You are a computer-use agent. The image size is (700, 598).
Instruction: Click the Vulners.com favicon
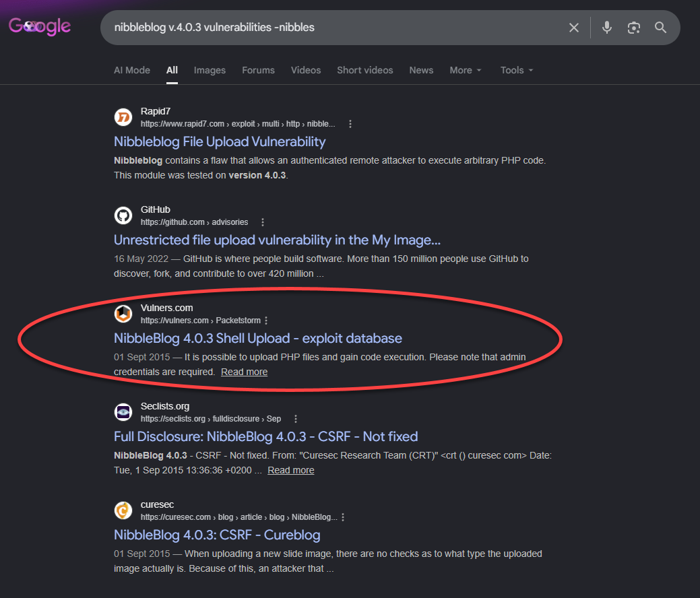point(123,314)
